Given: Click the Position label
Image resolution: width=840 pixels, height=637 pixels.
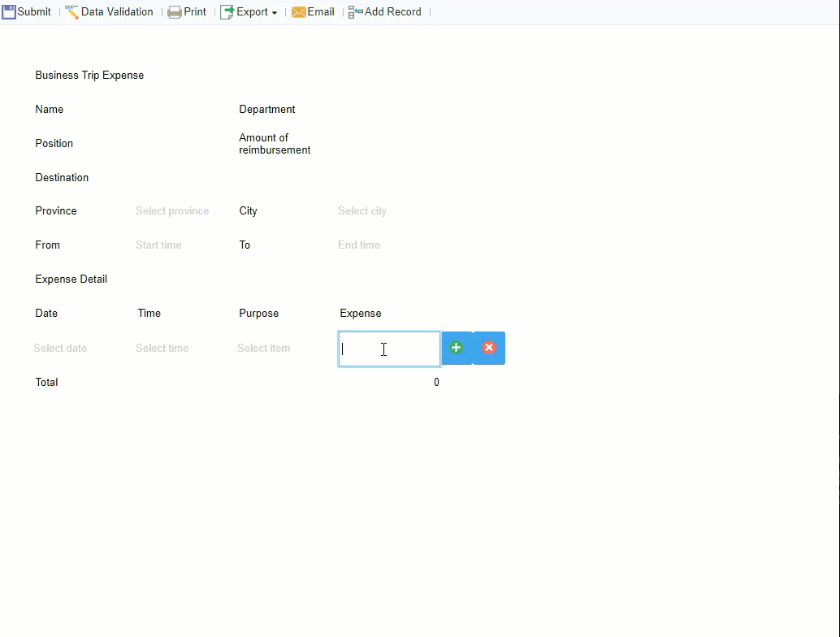Looking at the screenshot, I should [54, 144].
